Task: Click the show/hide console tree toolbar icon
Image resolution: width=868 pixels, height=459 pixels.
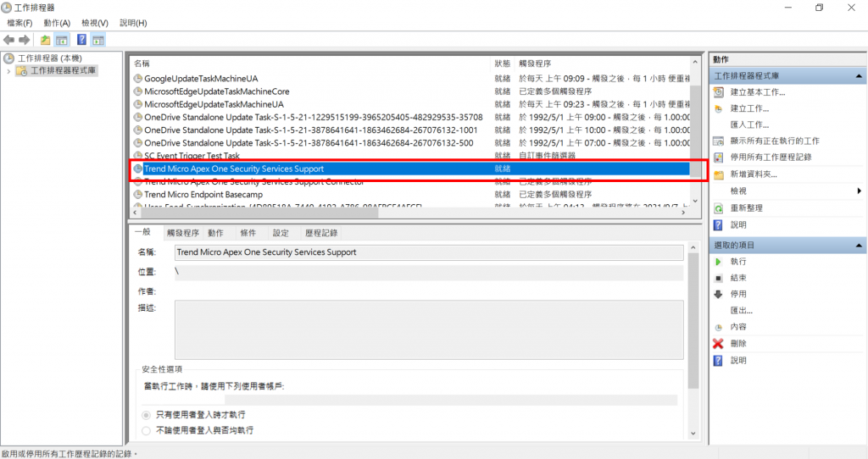Action: [61, 40]
